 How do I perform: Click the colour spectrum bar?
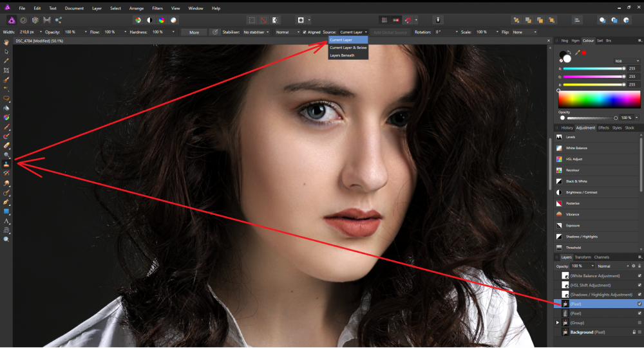tap(599, 100)
